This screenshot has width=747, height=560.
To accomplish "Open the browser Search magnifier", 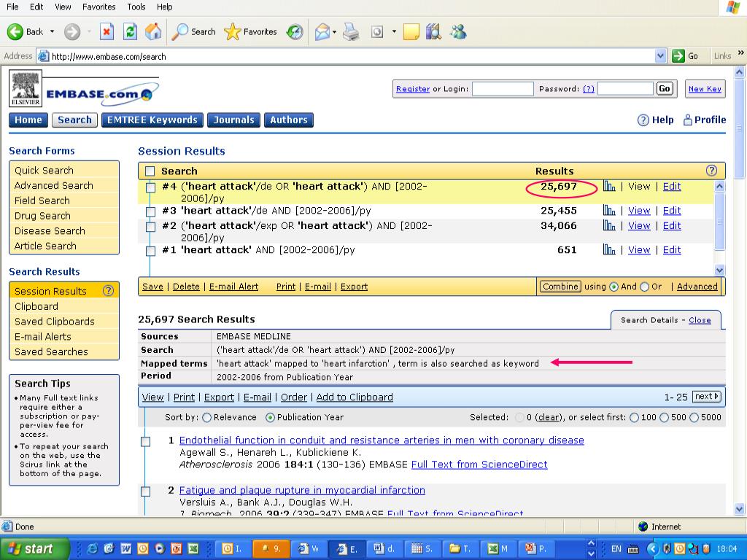I will tap(193, 32).
